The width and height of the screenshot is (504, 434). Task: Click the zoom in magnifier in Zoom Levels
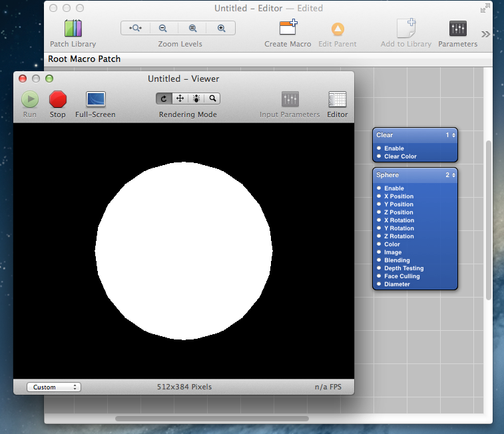pyautogui.click(x=221, y=28)
